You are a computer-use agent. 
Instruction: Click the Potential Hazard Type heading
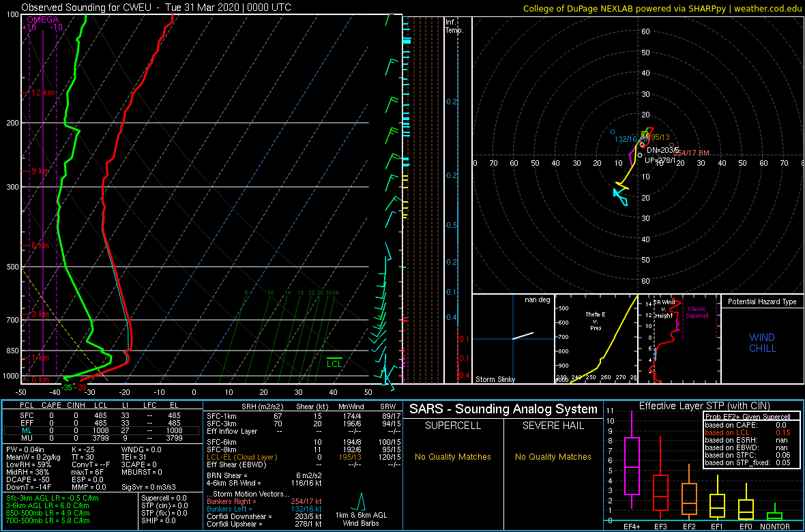click(763, 302)
